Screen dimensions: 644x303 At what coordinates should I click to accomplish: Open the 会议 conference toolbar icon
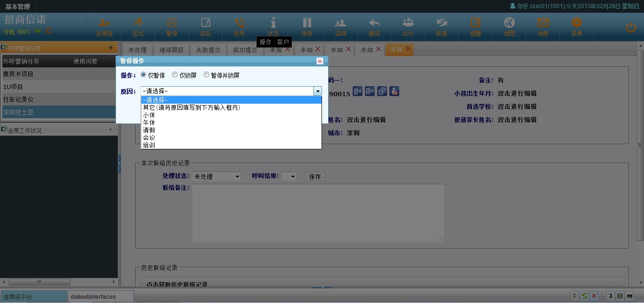point(408,26)
